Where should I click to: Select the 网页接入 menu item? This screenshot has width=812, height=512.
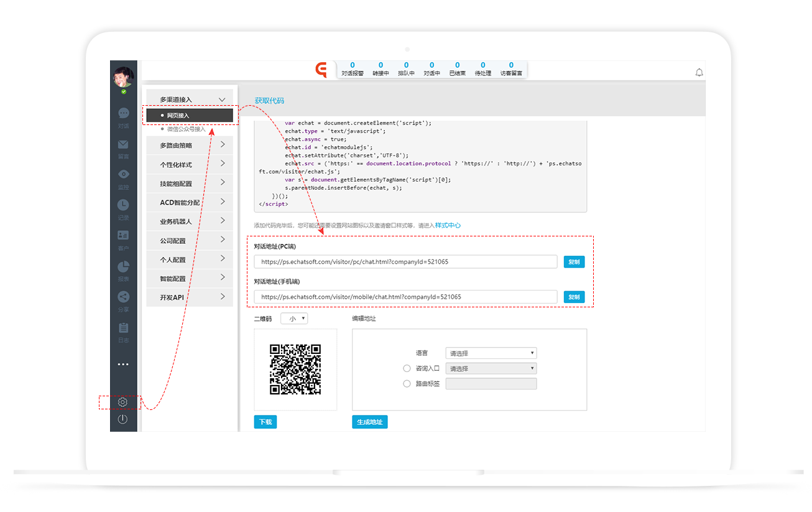(x=189, y=116)
